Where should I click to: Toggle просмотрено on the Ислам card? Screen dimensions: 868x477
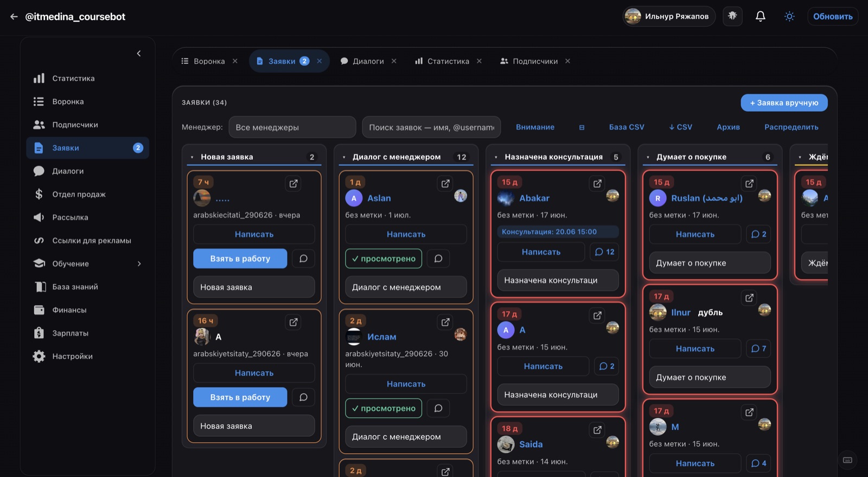[x=384, y=408]
